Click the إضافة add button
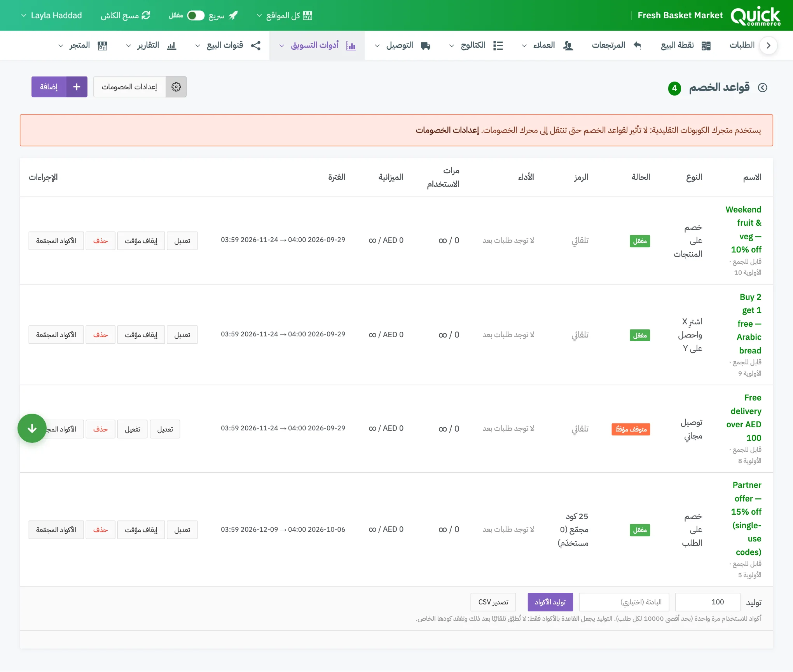 [x=59, y=87]
